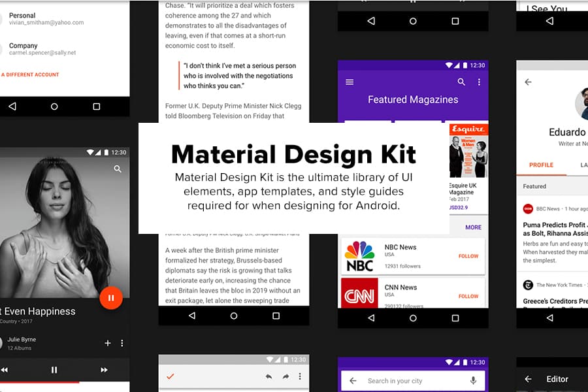588x392 pixels.
Task: Go back from the Eduardo profile screen
Action: [x=528, y=82]
